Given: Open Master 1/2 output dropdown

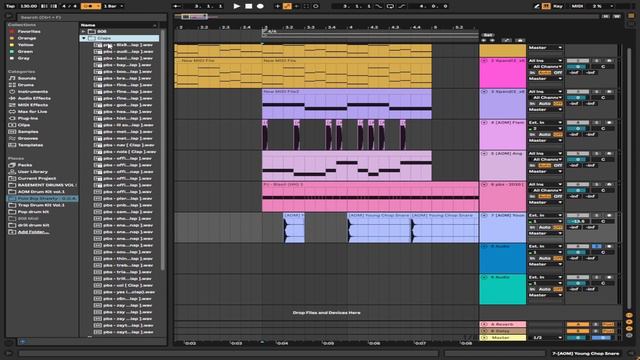Looking at the screenshot, I should pyautogui.click(x=545, y=338).
